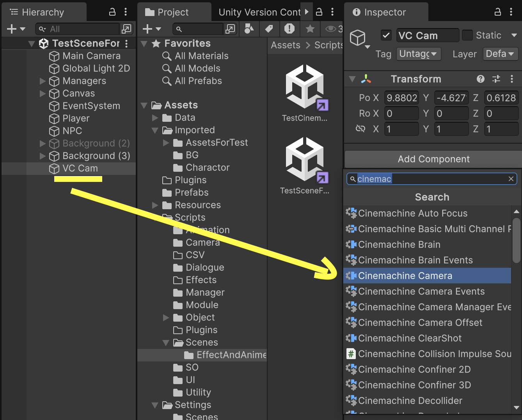The width and height of the screenshot is (522, 420).
Task: Open Static flags dropdown arrow
Action: pyautogui.click(x=514, y=35)
